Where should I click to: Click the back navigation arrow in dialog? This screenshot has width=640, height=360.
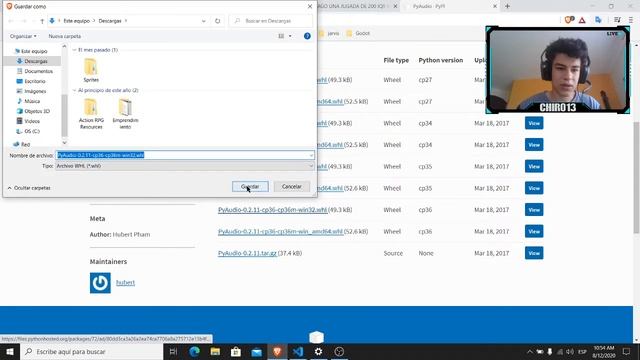(11, 21)
